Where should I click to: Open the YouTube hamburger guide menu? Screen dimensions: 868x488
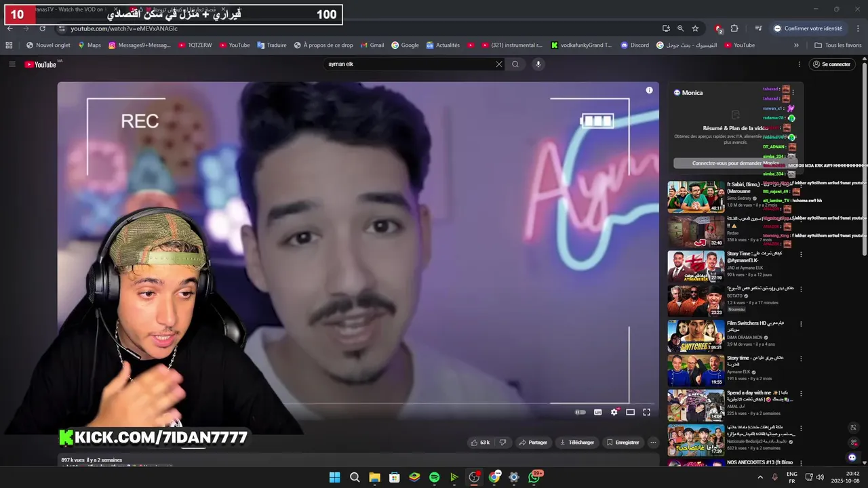(12, 64)
